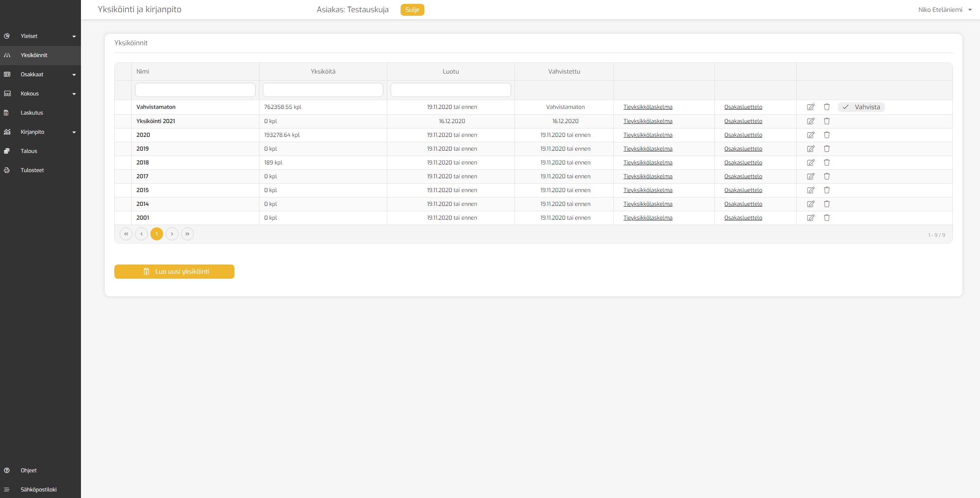Click Luo uusi yksiköinti button
Image resolution: width=980 pixels, height=498 pixels.
pyautogui.click(x=174, y=271)
